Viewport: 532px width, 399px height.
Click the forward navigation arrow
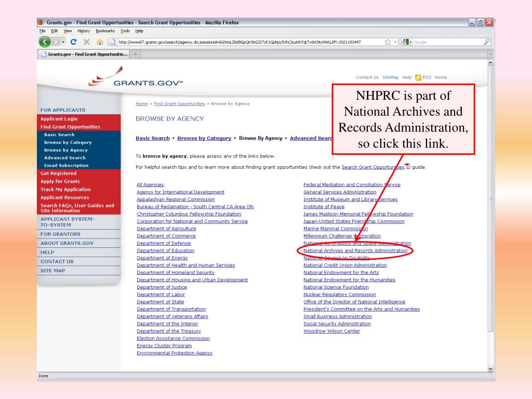pos(56,42)
